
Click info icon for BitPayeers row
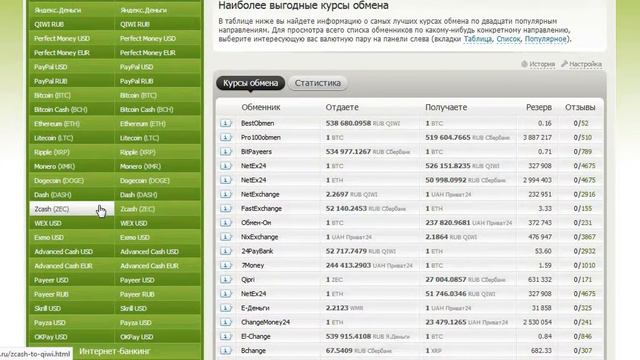coord(226,152)
